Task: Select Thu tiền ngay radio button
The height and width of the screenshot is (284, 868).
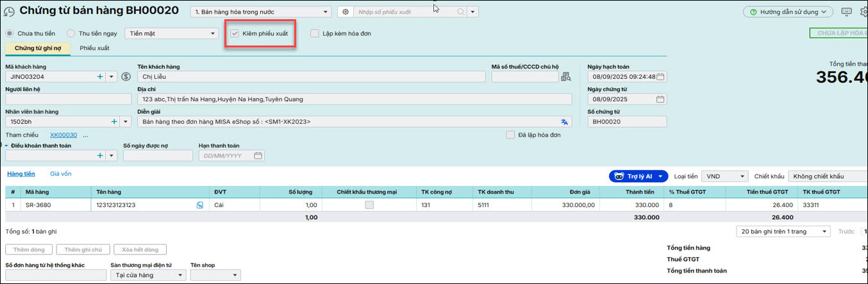Action: 71,33
